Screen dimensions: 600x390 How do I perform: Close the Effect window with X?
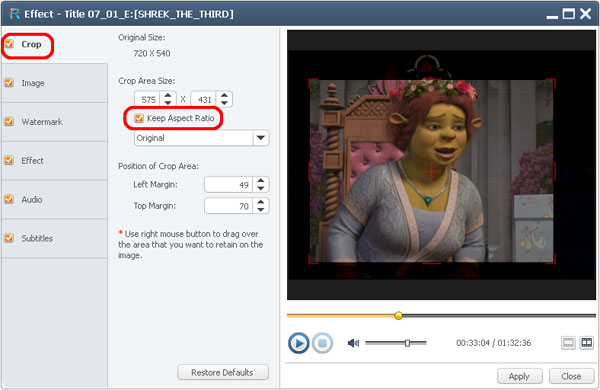pos(585,14)
